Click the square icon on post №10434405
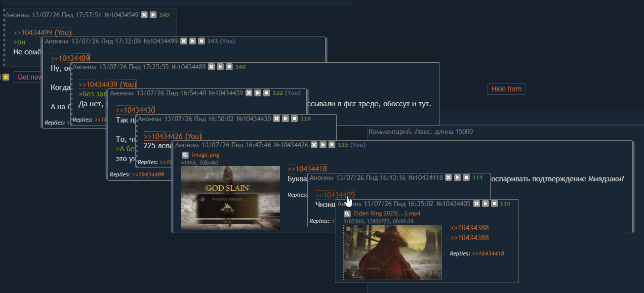This screenshot has width=644, height=293. (x=494, y=204)
